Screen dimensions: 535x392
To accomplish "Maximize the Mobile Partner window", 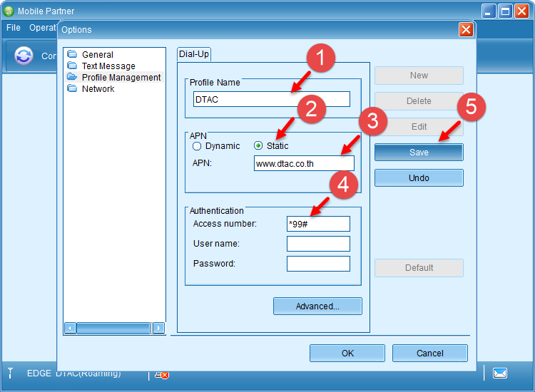I will tap(505, 11).
